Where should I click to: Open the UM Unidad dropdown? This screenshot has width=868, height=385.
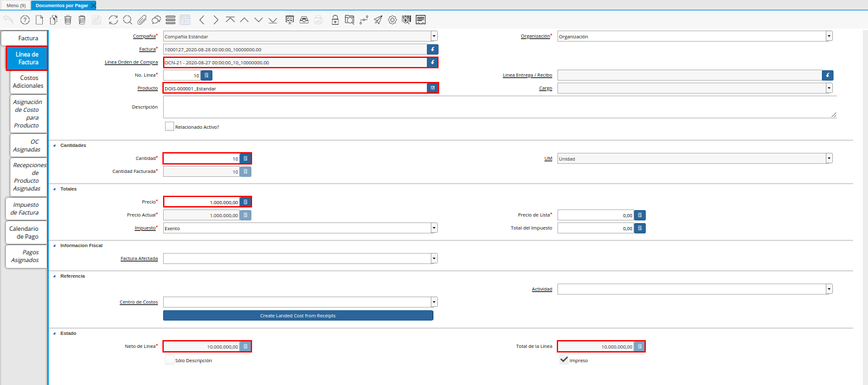click(x=830, y=159)
